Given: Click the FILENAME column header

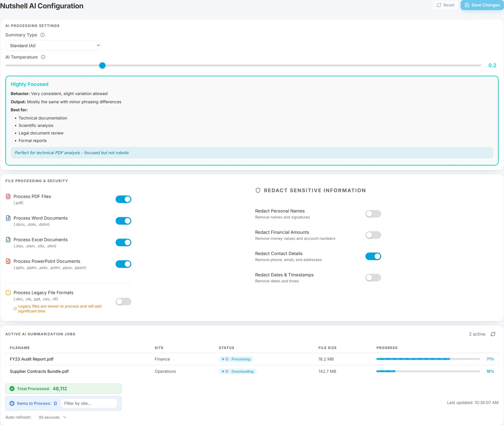Looking at the screenshot, I should (20, 348).
